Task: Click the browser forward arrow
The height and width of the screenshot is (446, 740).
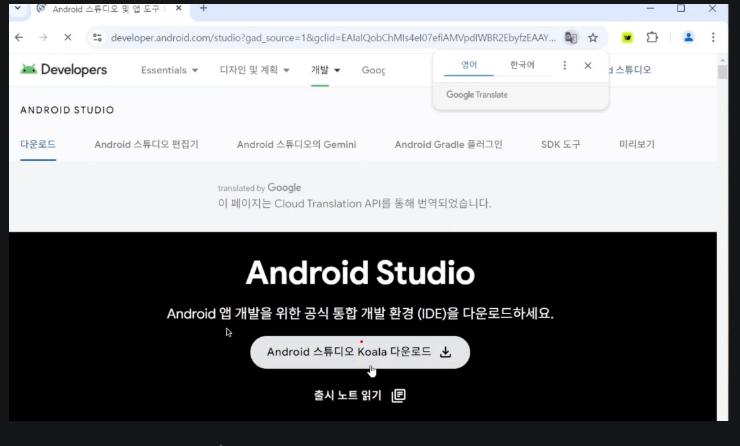Action: [x=43, y=37]
